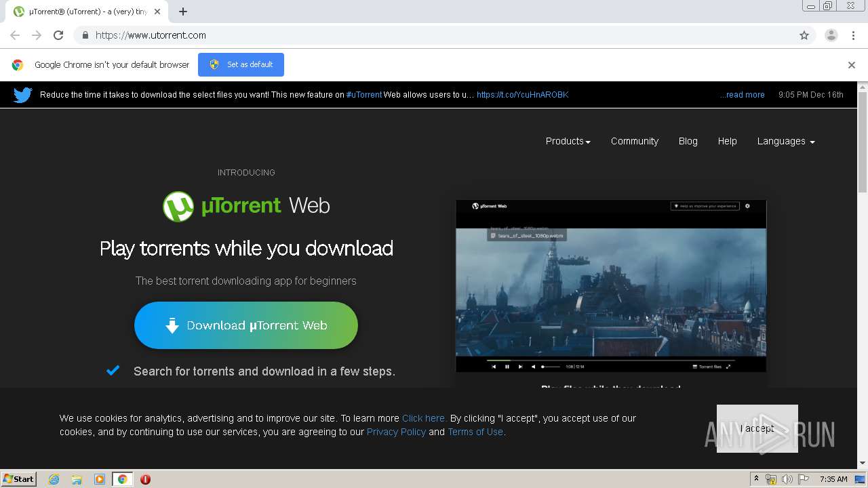This screenshot has width=868, height=488.
Task: Click the volume speaker tray icon
Action: 787,479
